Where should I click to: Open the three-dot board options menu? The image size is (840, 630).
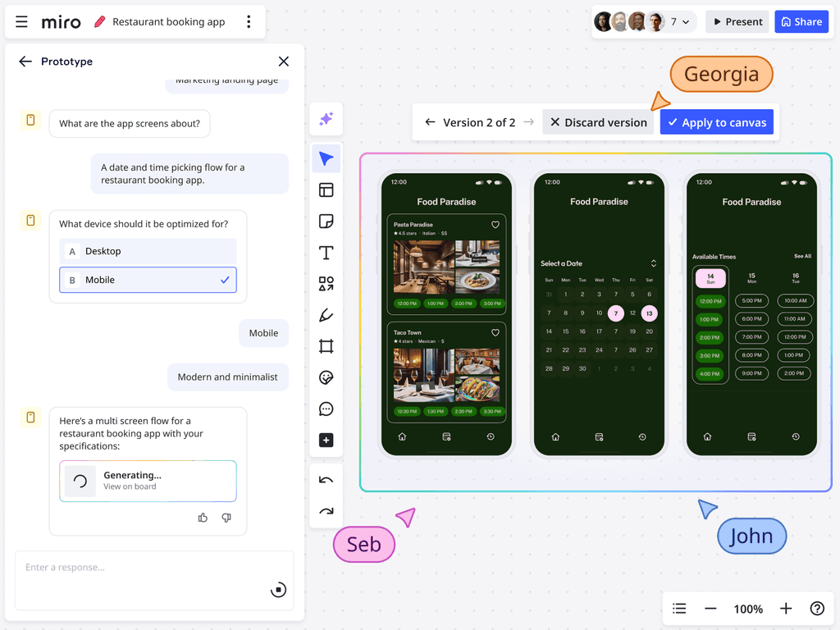(x=249, y=21)
